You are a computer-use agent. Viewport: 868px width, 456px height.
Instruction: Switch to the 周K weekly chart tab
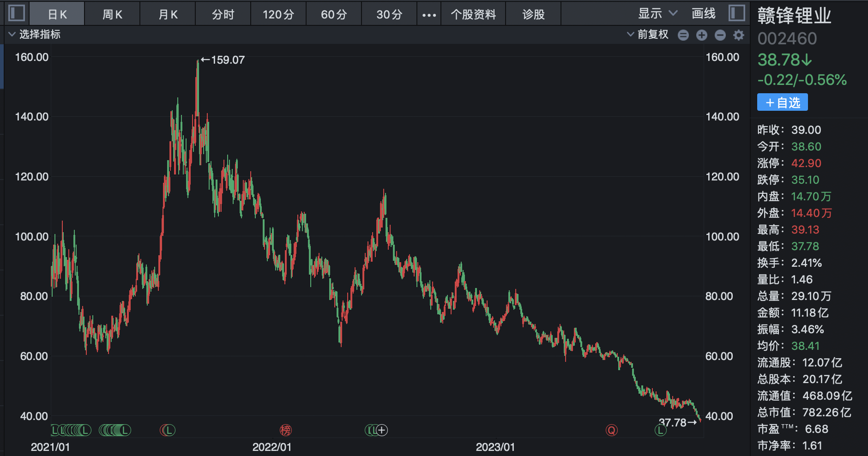(x=112, y=14)
